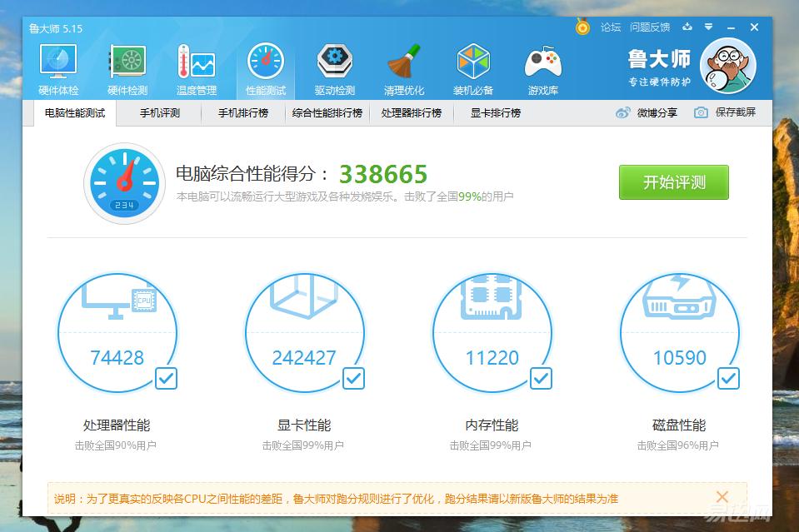Viewport: 799px width, 532px height.
Task: Select the 装机必备 software box icon
Action: (472, 60)
